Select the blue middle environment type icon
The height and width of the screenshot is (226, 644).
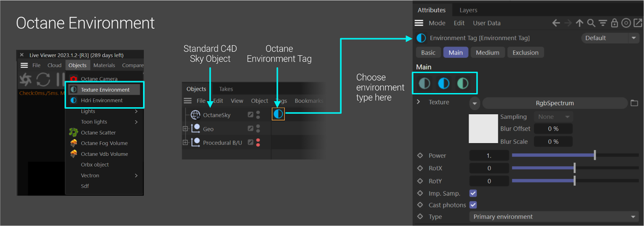click(x=444, y=83)
